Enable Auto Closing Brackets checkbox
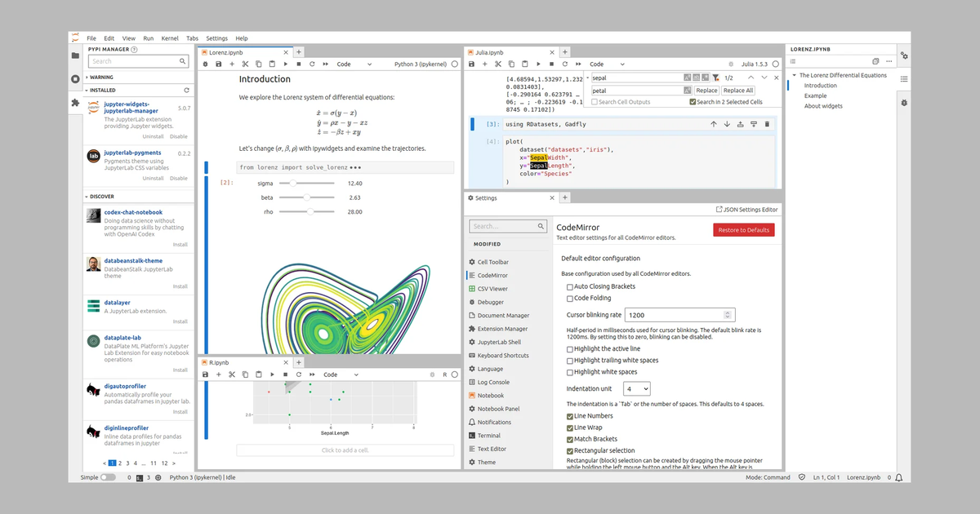 click(570, 287)
